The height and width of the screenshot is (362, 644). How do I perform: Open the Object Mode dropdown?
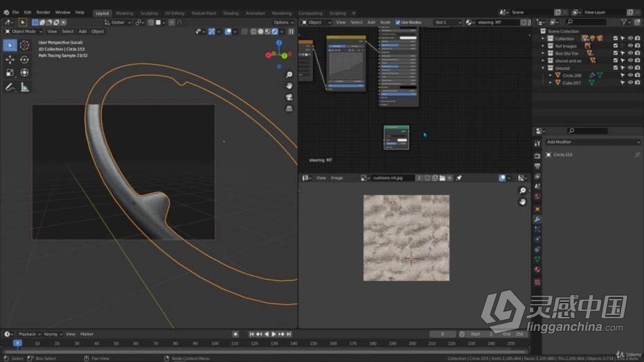click(24, 32)
